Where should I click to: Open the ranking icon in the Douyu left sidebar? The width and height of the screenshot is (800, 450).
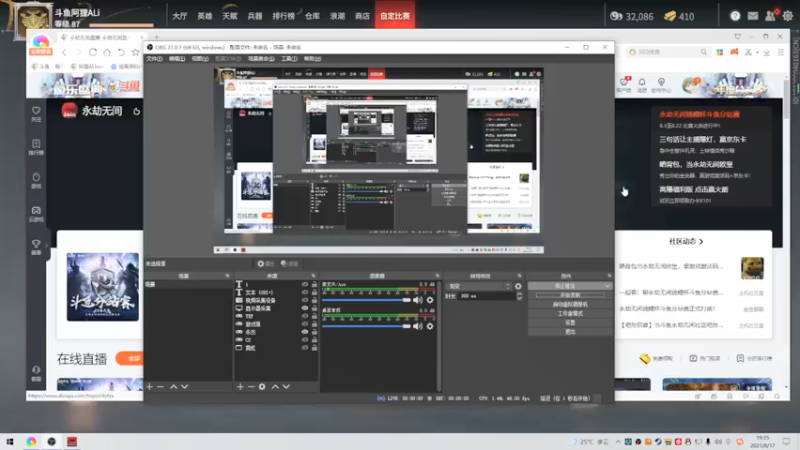click(36, 147)
